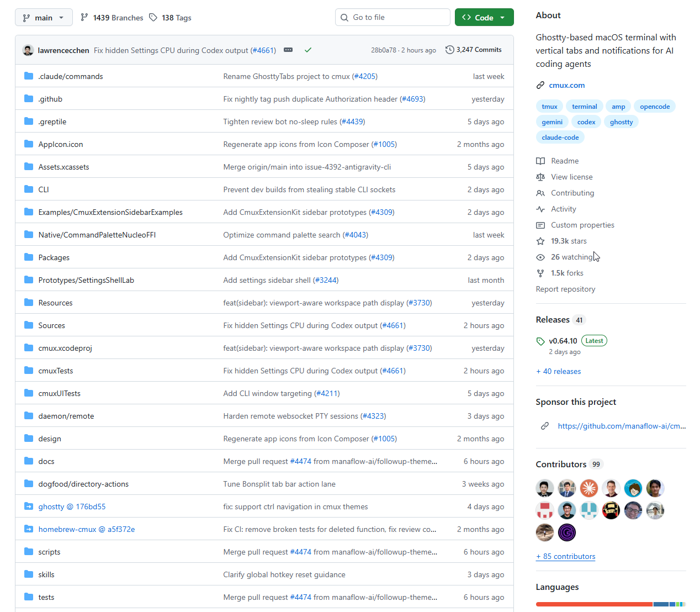
Task: Click the folder icon beside Resources
Action: (x=29, y=302)
